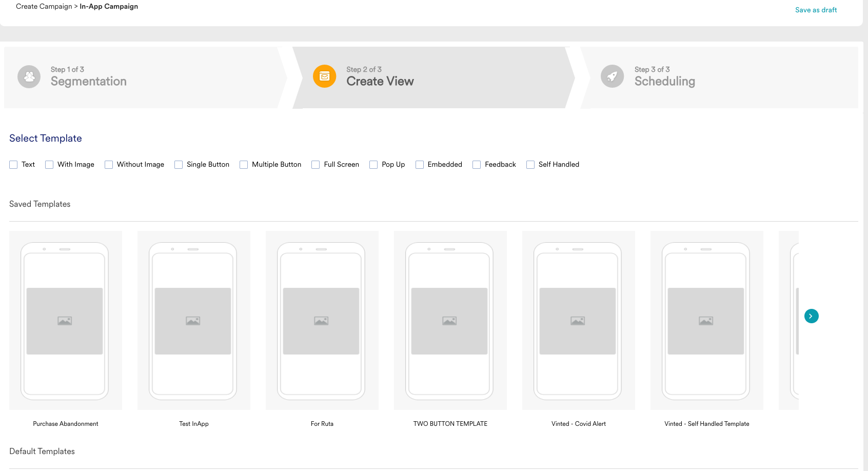Check the Feedback filter box

pyautogui.click(x=477, y=165)
